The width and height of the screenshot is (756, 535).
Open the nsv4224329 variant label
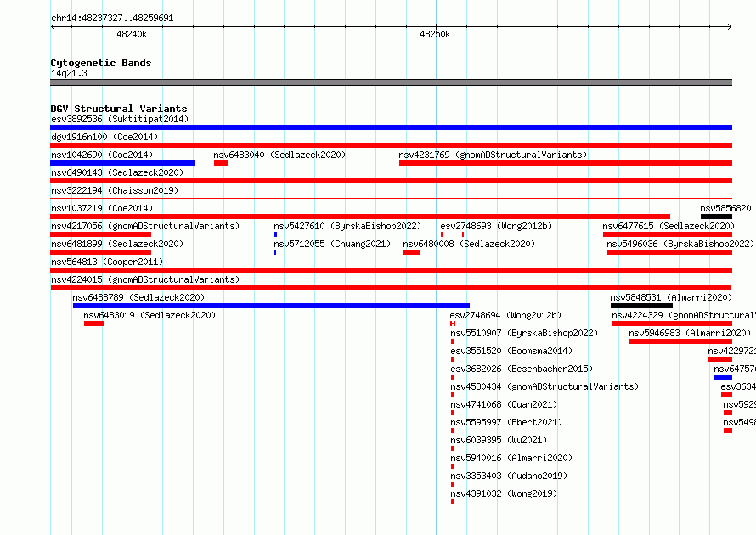pos(684,315)
